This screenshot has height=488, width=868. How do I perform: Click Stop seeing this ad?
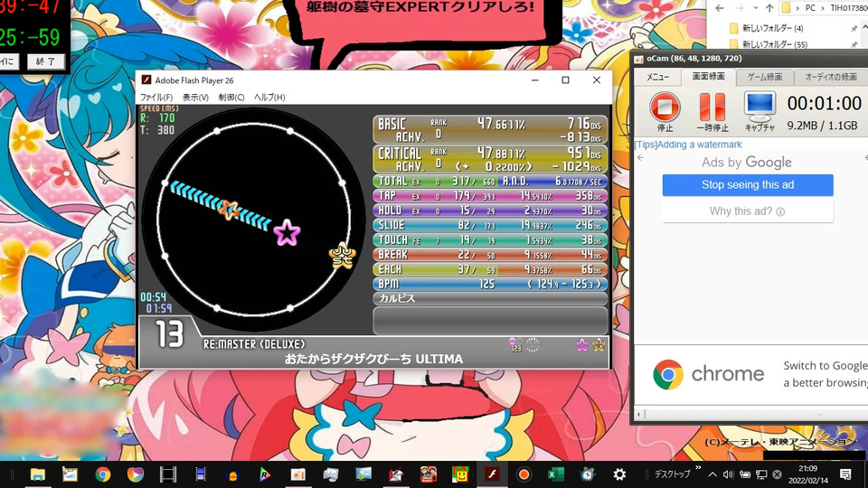[x=748, y=184]
